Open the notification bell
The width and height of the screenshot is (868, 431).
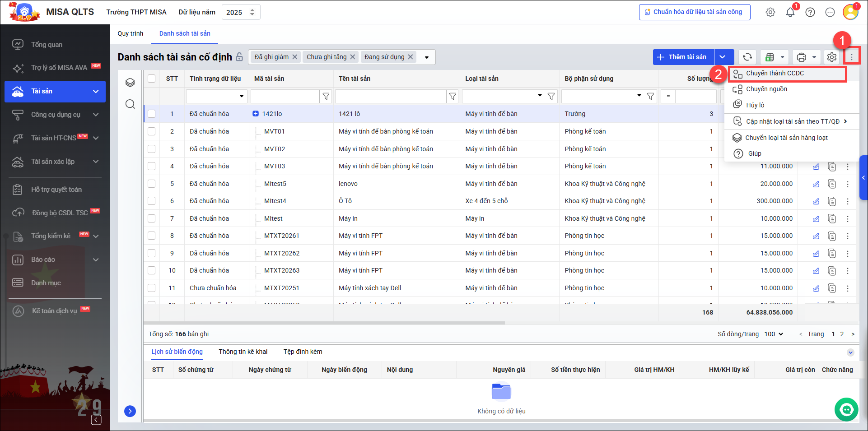pos(790,13)
